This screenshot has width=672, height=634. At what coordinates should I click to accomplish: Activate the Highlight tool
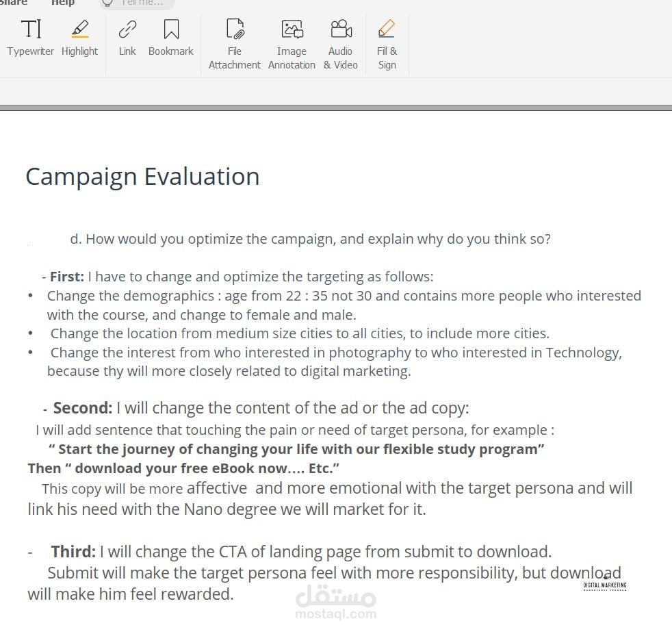click(79, 38)
